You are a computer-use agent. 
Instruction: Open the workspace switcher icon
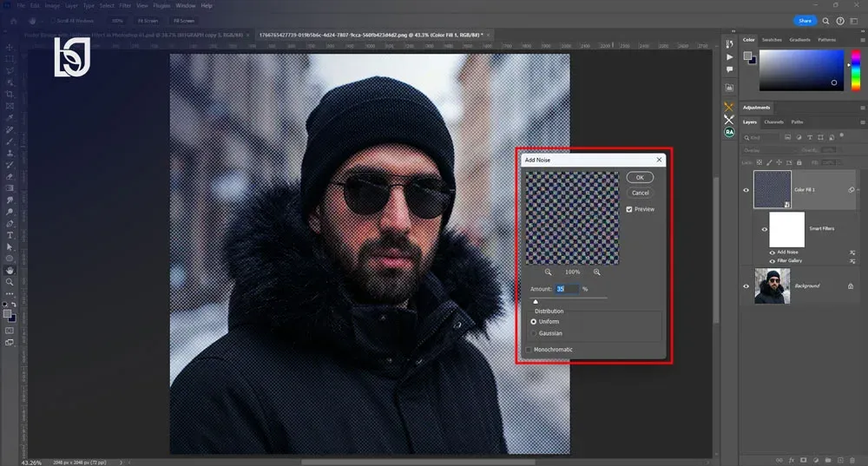click(x=854, y=21)
